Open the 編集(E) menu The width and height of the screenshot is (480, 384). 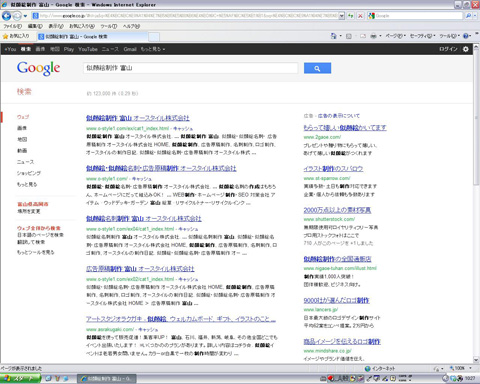[x=35, y=26]
